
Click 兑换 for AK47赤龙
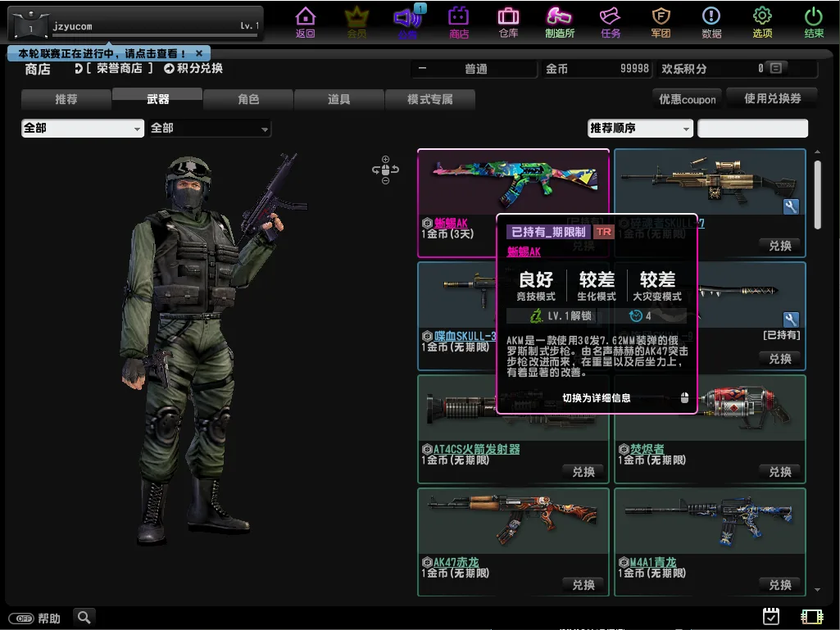pyautogui.click(x=583, y=585)
